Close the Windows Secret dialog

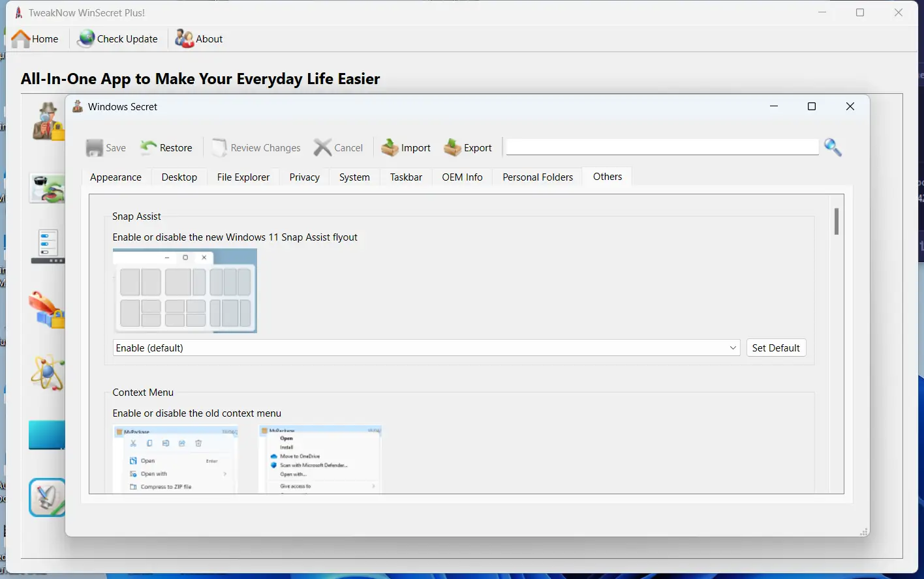(850, 106)
